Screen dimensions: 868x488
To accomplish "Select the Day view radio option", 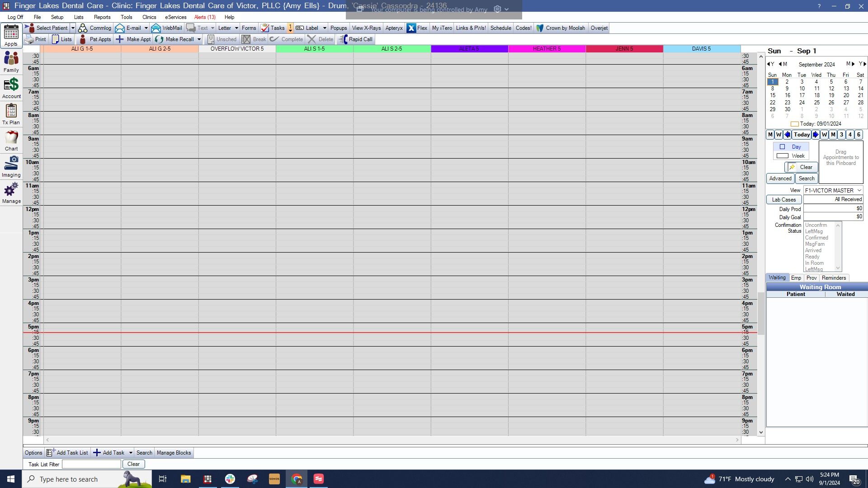I will coord(791,147).
